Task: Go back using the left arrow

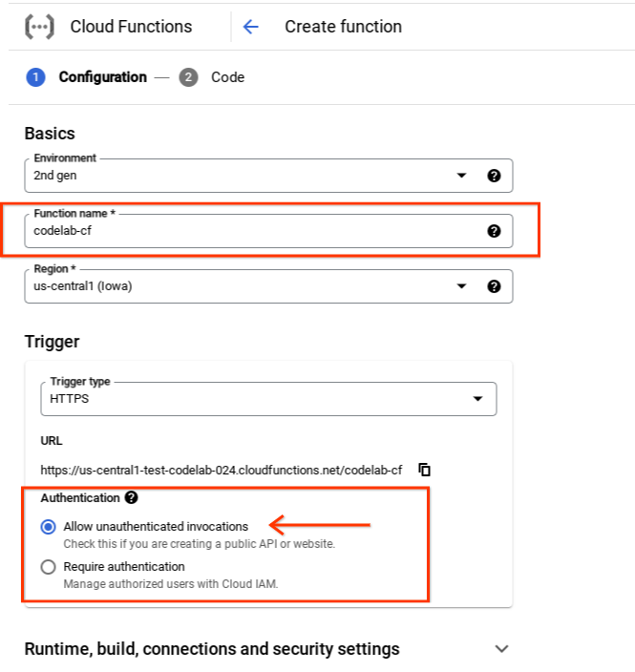Action: click(x=251, y=27)
